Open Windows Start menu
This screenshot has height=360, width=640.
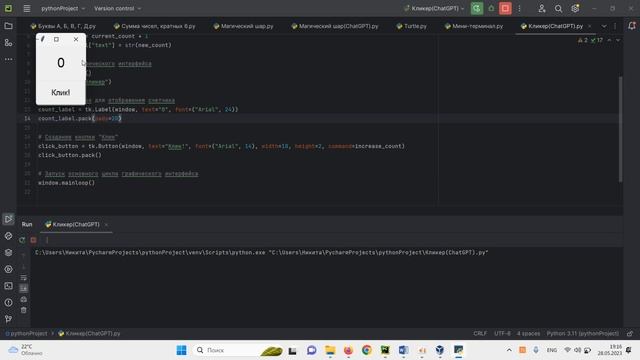click(181, 350)
